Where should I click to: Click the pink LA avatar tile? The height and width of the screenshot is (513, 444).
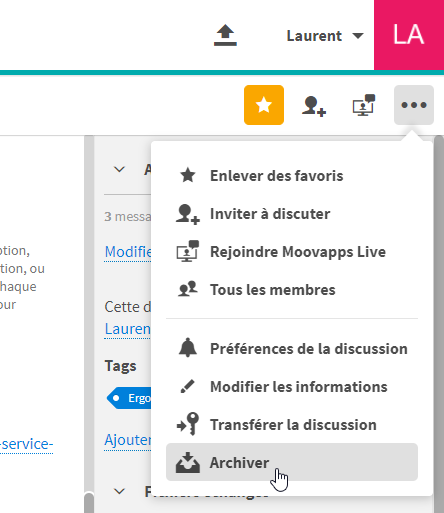(x=409, y=35)
